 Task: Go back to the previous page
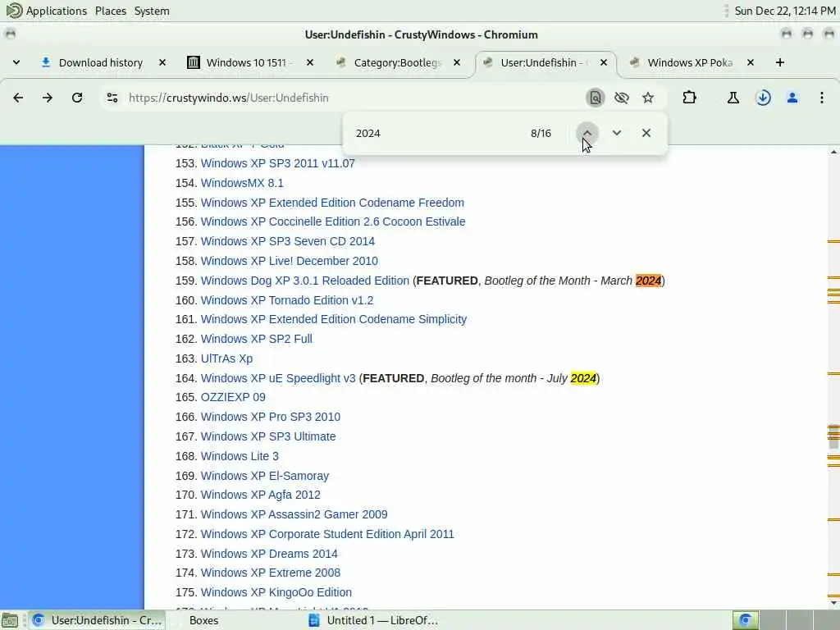click(x=18, y=98)
